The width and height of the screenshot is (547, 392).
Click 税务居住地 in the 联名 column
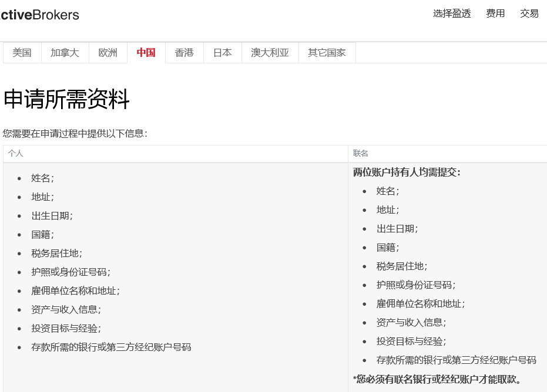tap(401, 266)
